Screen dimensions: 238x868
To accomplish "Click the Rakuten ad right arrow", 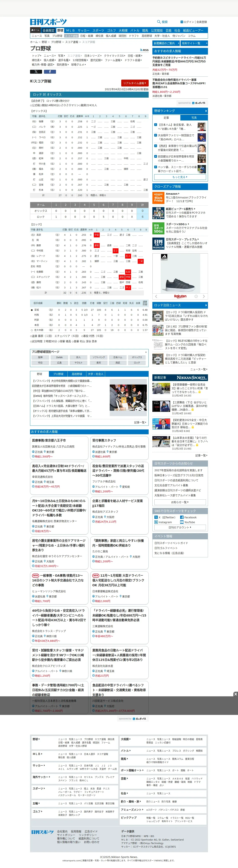I will click(204, 297).
